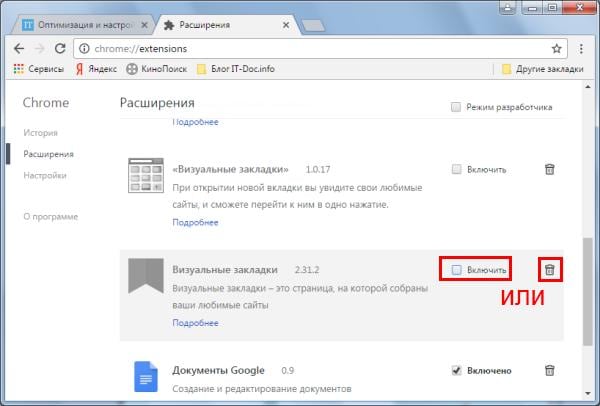Expand the Другие закладки folder
The width and height of the screenshot is (600, 406).
pos(540,69)
